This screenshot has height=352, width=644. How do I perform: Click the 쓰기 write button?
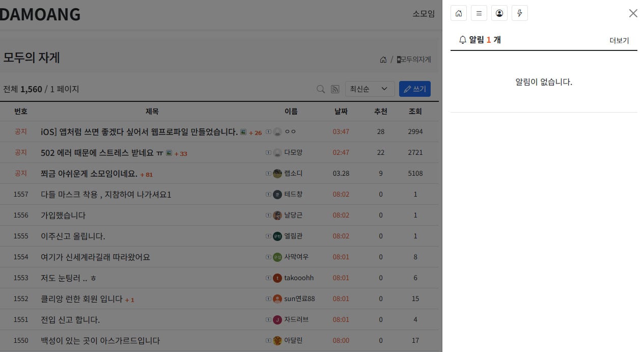click(x=415, y=89)
